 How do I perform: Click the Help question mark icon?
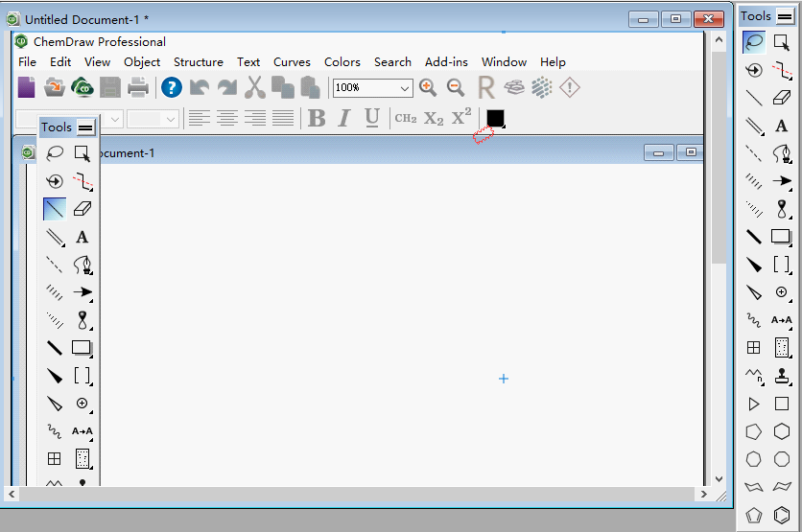(172, 88)
